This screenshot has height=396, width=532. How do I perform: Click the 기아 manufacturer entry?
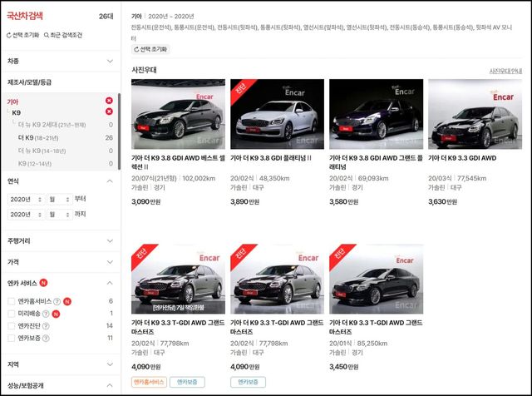[13, 101]
